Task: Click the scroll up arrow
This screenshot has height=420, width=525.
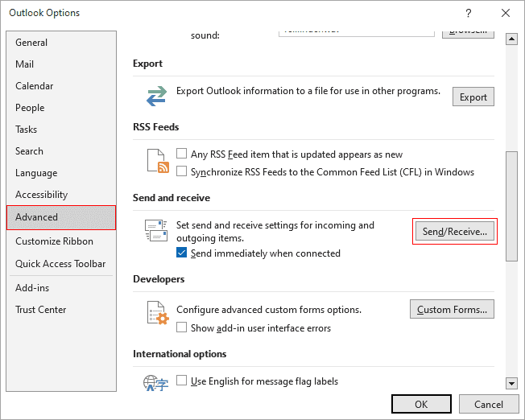Action: [511, 39]
